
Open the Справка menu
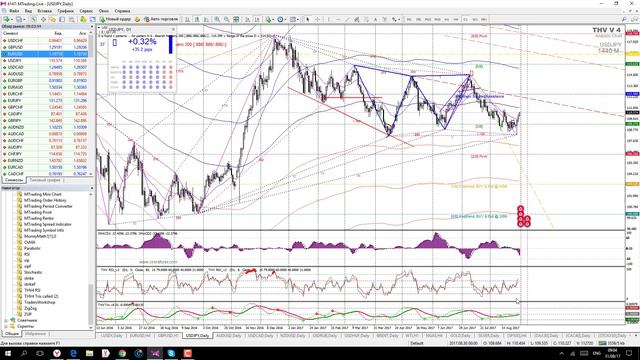click(x=122, y=11)
